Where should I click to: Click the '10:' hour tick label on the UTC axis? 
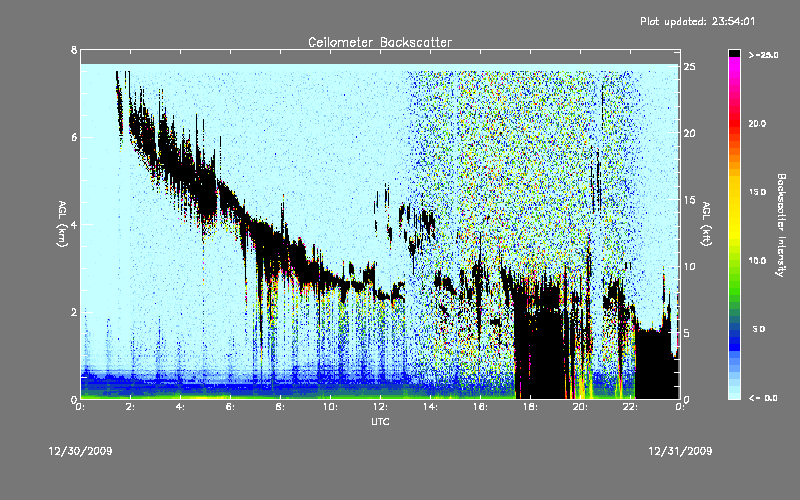coord(330,407)
